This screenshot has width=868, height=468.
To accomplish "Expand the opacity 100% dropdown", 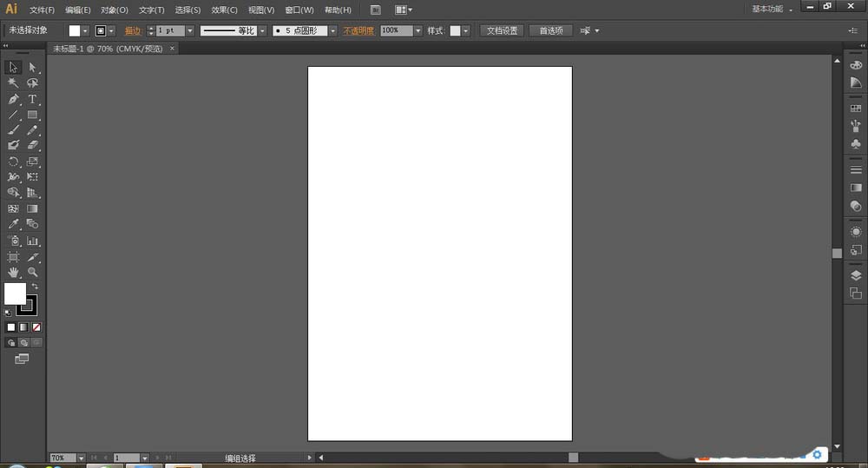I will (x=418, y=31).
